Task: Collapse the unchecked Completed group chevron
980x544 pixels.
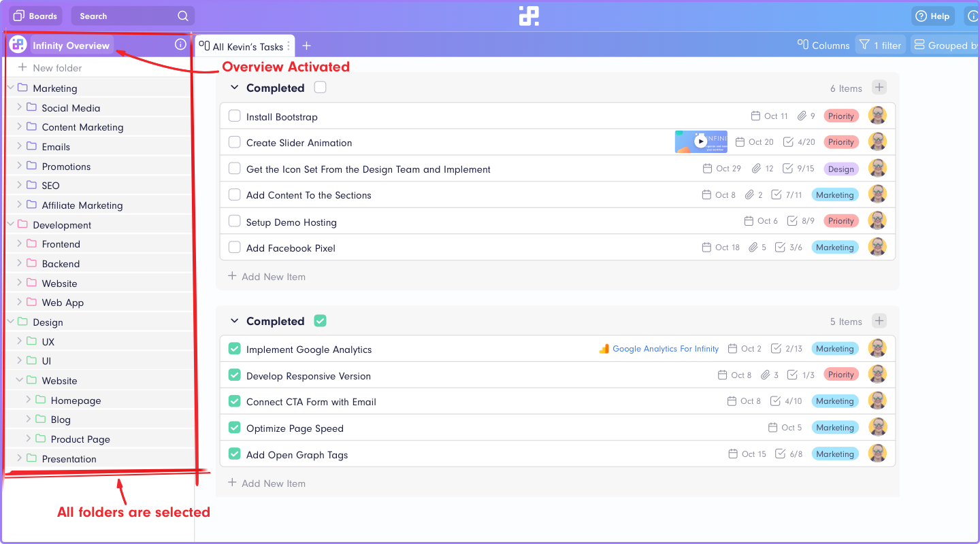Action: coord(235,88)
